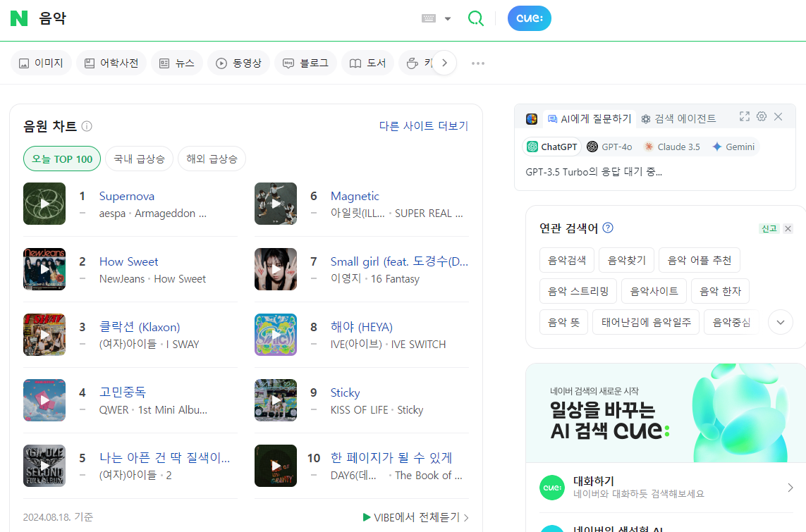Switch to the 블로그 tab
The width and height of the screenshot is (806, 532).
305,63
